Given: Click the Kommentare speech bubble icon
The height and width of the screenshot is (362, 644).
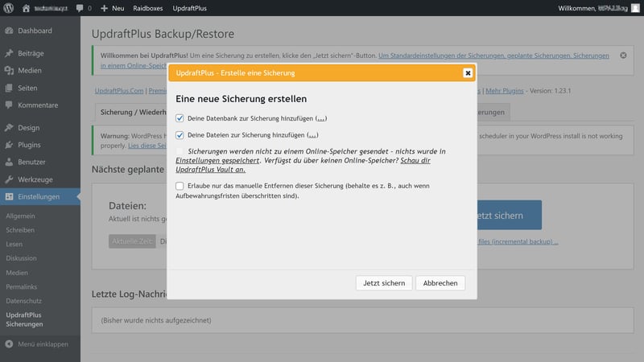Looking at the screenshot, I should 9,105.
